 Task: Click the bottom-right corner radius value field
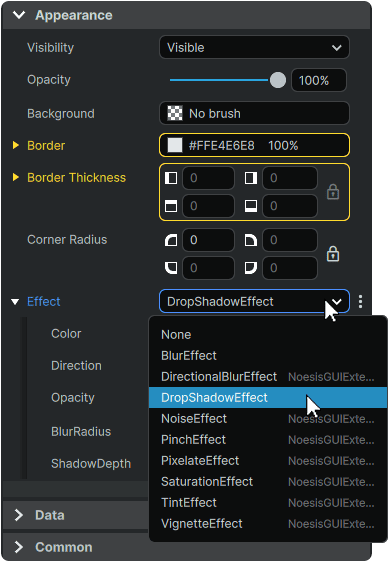290,268
